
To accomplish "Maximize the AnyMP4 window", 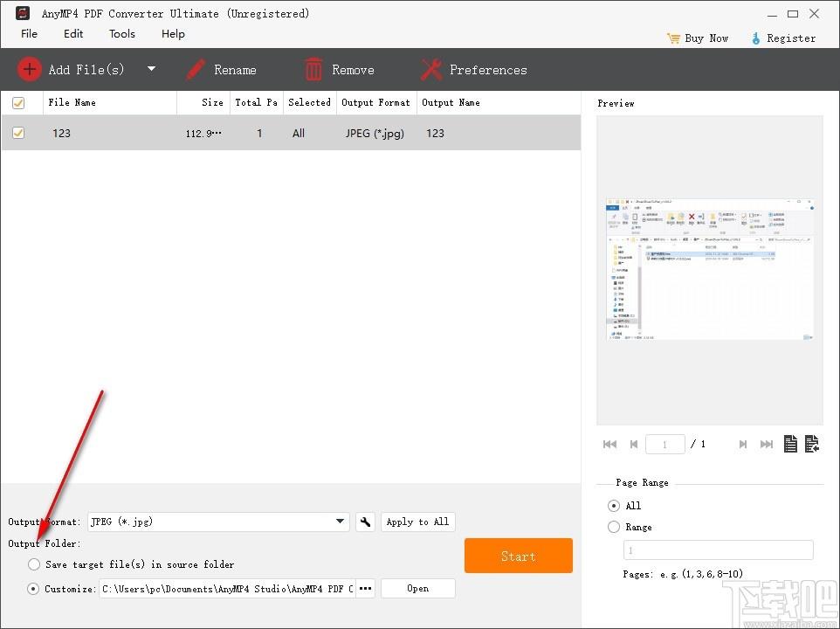I will click(x=793, y=14).
